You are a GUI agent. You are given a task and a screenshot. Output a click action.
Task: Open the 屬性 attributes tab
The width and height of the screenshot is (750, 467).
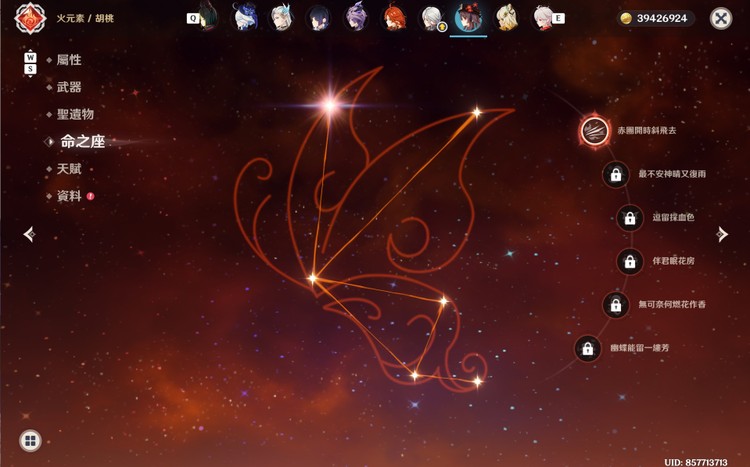coord(69,60)
